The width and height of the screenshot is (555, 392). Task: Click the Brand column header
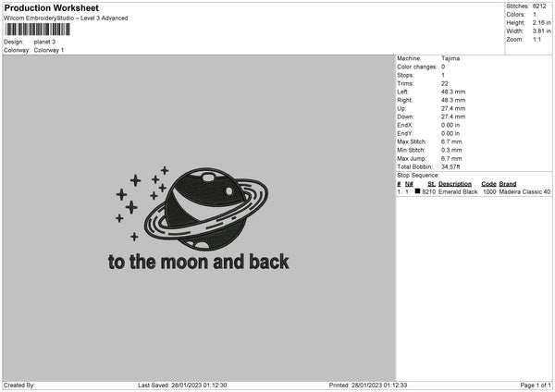click(508, 184)
